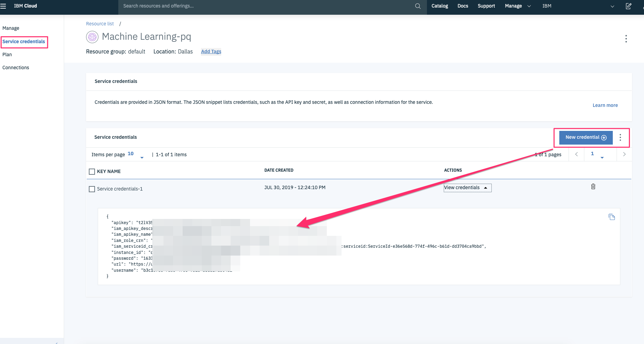Click the Service credentials-1 key name

coord(120,189)
